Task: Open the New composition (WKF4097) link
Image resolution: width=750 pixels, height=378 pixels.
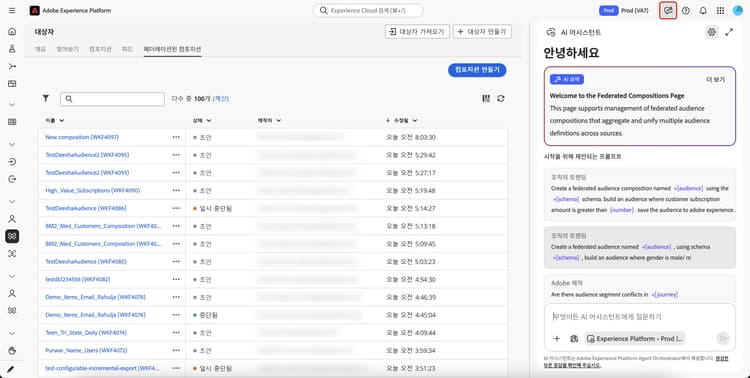Action: [x=82, y=137]
